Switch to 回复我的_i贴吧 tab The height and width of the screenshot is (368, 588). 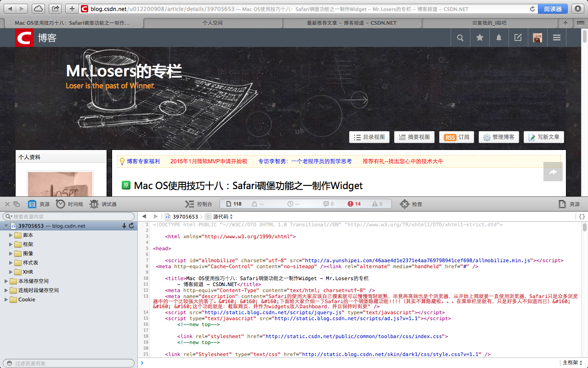click(x=490, y=23)
